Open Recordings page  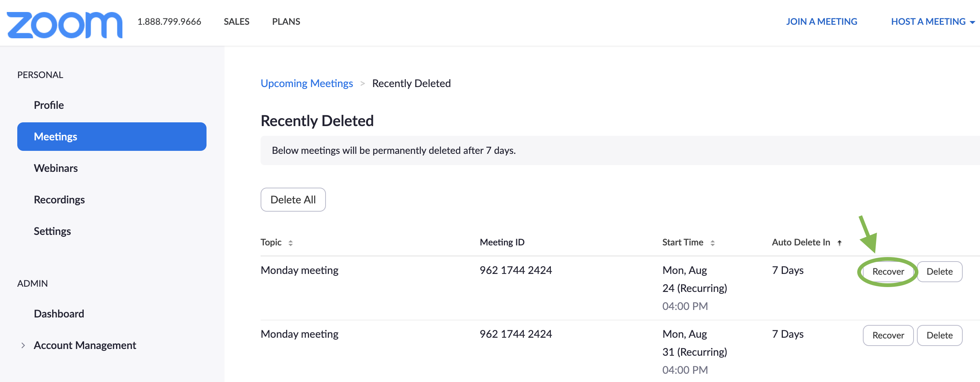[59, 200]
